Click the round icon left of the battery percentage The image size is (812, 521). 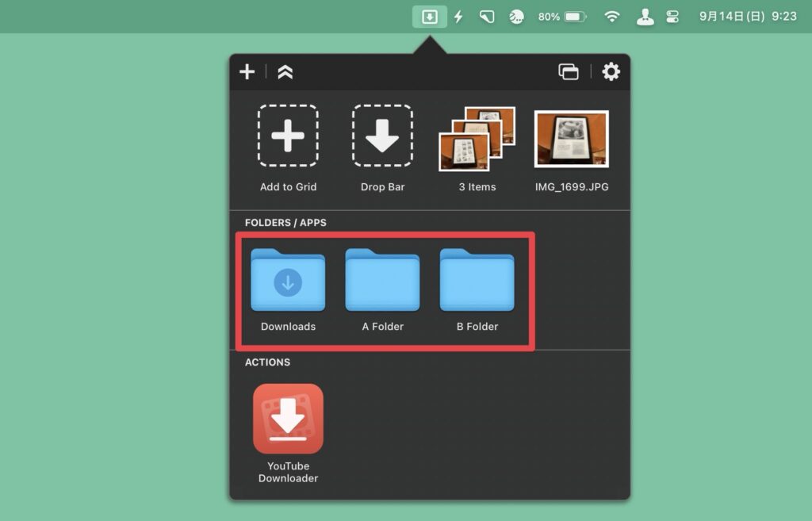(516, 17)
